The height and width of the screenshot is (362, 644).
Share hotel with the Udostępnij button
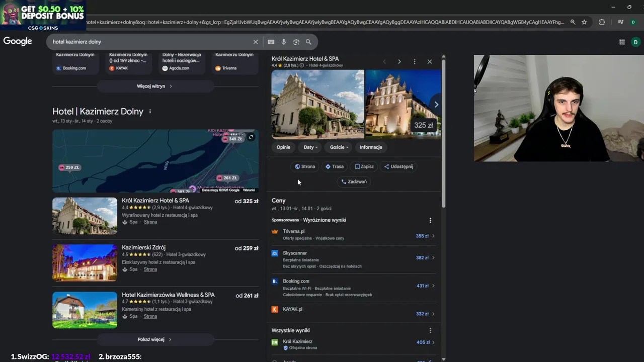tap(398, 166)
